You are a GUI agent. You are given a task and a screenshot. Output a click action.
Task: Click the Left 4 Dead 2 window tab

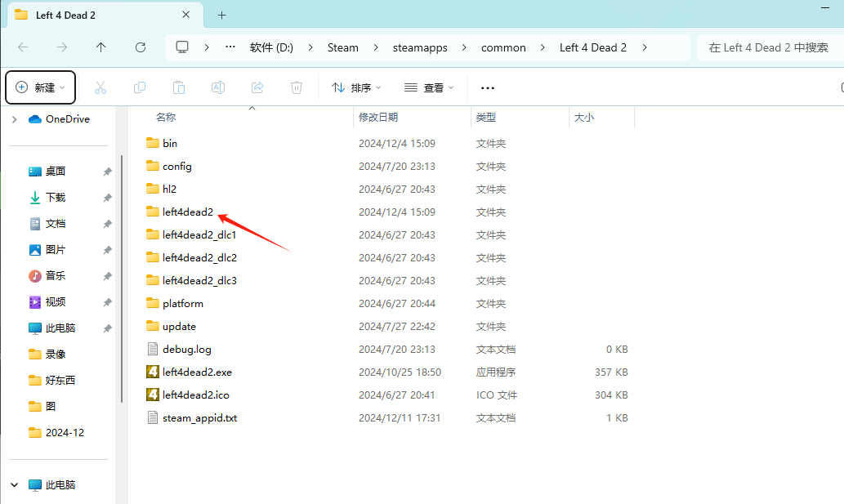105,15
